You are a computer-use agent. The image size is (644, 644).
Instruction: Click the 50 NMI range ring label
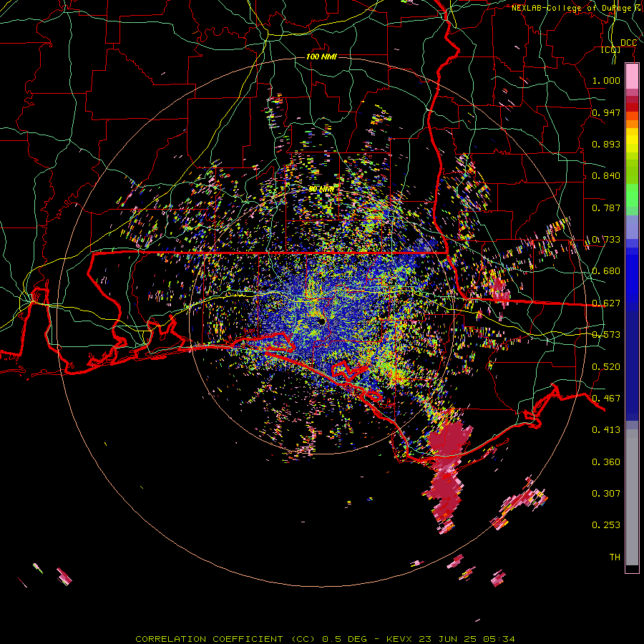coord(321,189)
